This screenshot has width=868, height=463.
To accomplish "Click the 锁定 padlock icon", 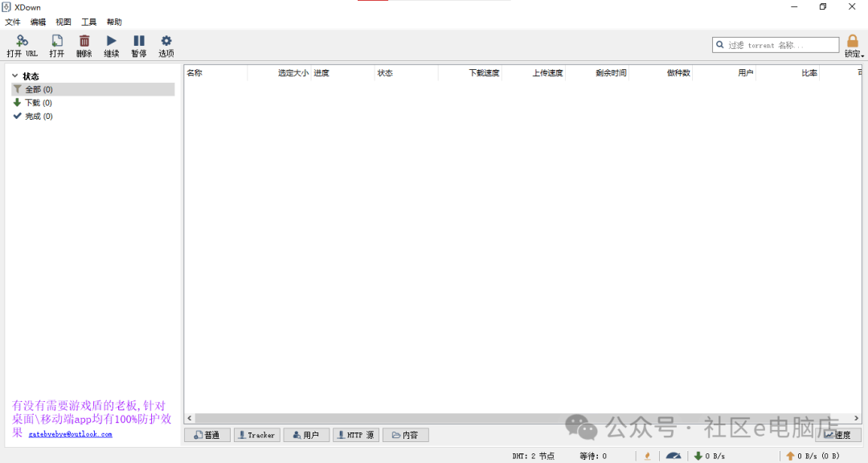I will pos(853,41).
